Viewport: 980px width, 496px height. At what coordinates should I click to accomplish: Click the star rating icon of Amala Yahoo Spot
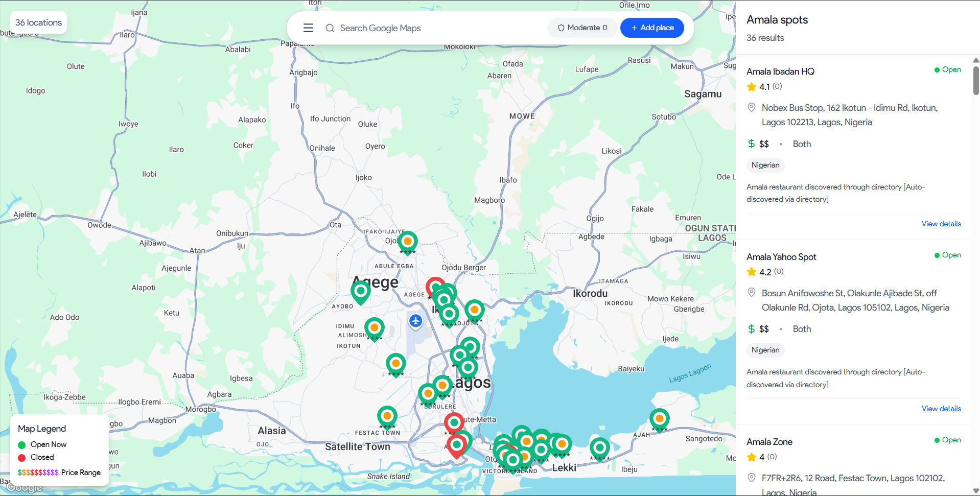click(x=752, y=272)
